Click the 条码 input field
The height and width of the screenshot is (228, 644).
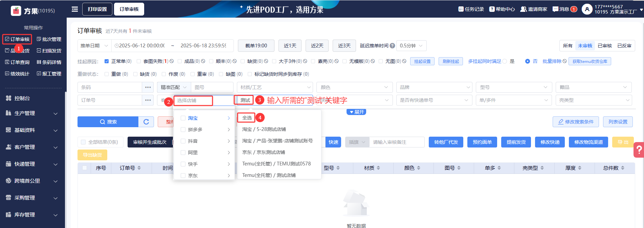click(110, 87)
